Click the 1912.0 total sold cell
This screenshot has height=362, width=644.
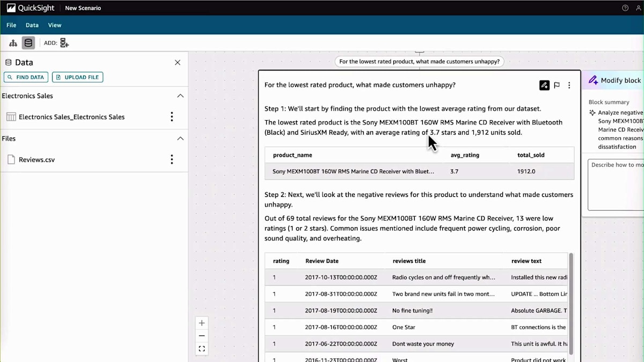pos(526,172)
